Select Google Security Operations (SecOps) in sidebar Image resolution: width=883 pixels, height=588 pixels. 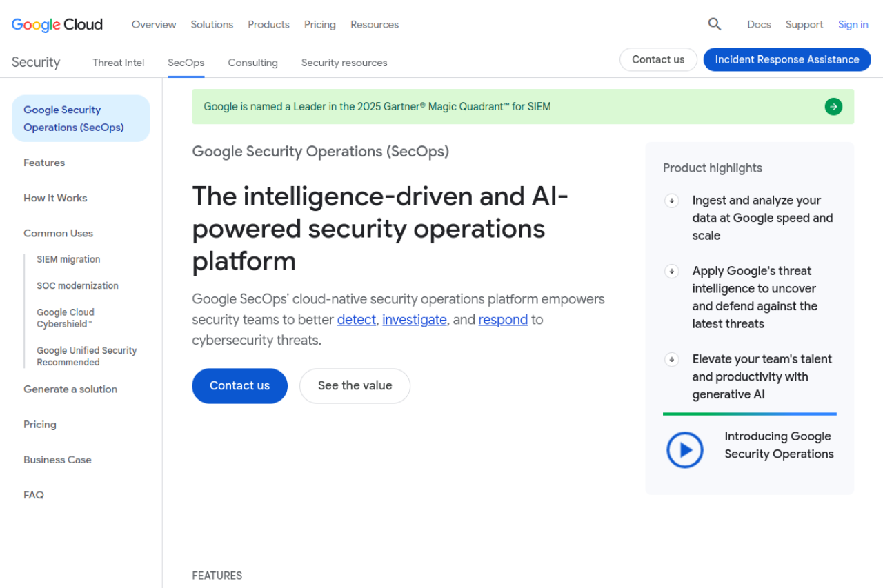coord(81,119)
